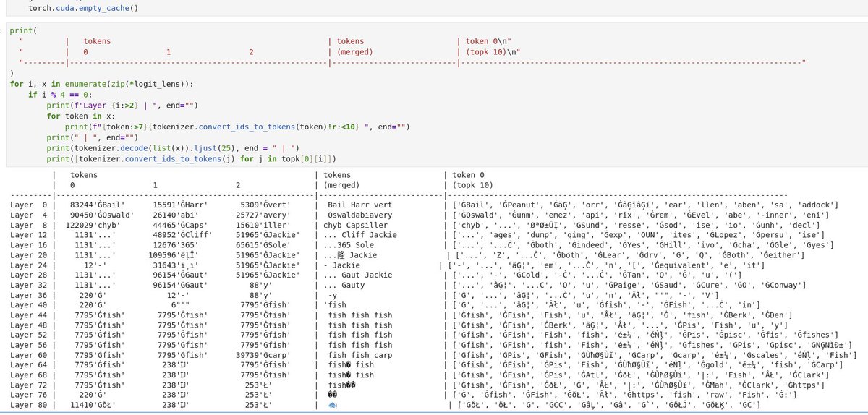
Task: Click the final topk[0][i] print line
Action: click(x=192, y=158)
